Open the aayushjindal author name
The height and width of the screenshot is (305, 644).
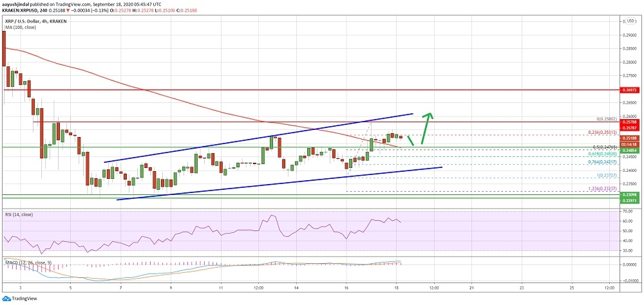click(17, 3)
